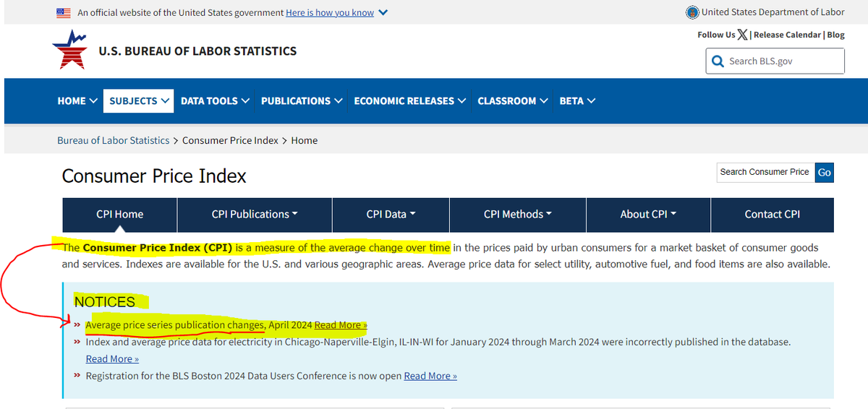Open the Blog link
Screen dimensions: 868x409
point(836,35)
